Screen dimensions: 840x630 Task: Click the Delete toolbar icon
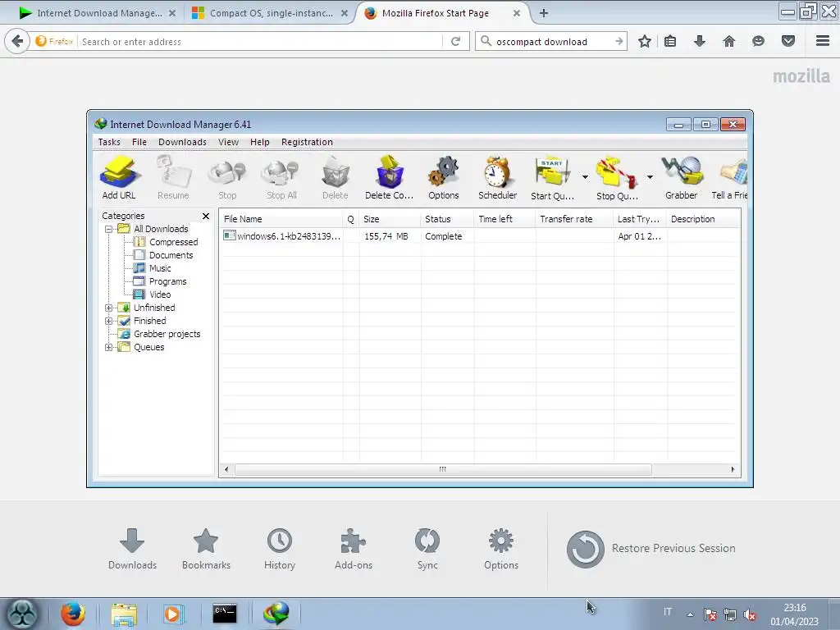[336, 178]
